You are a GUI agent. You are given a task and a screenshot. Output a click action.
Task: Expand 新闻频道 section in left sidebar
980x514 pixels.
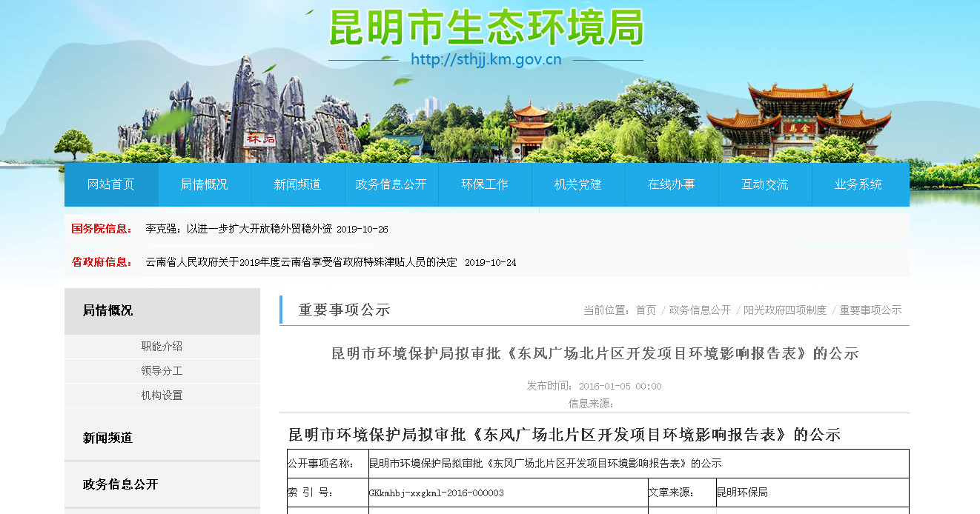[108, 438]
